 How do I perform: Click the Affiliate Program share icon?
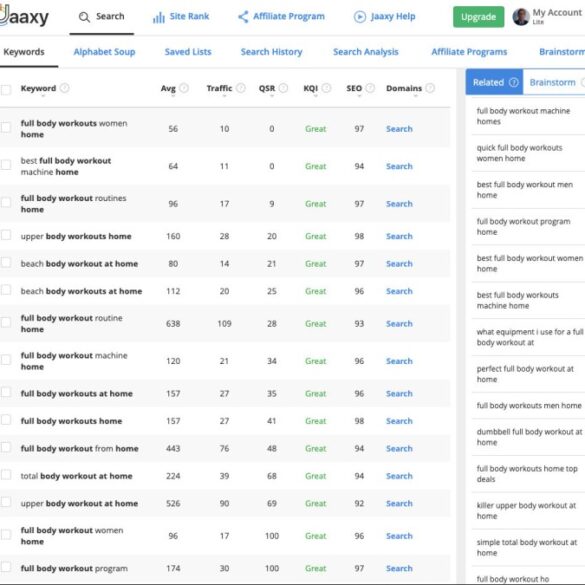tap(243, 17)
